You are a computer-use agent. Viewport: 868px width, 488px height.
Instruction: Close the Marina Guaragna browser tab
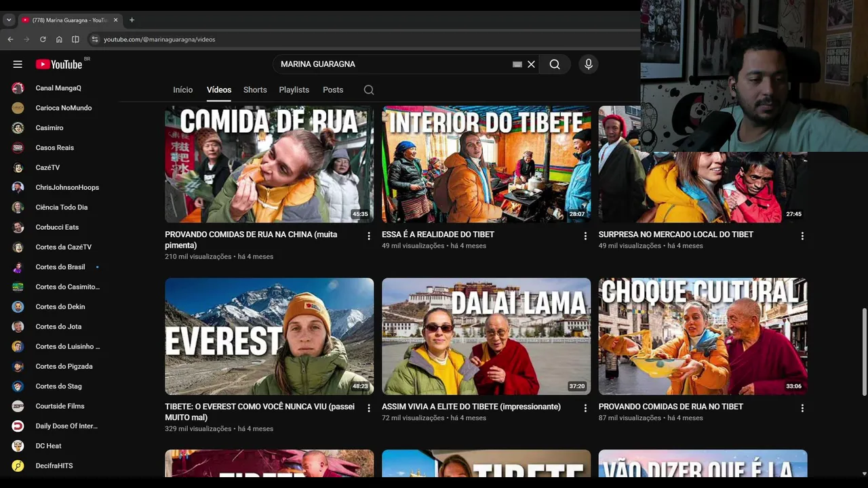114,20
